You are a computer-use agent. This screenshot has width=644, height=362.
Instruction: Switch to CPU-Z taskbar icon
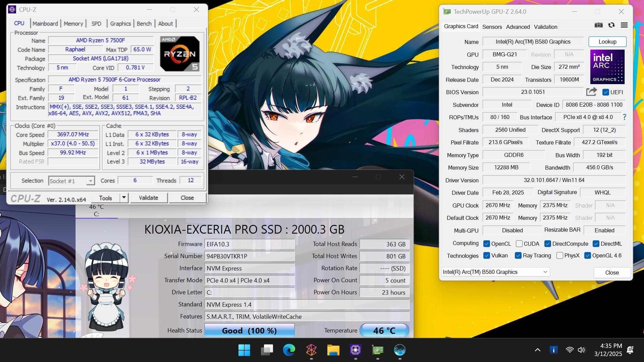355,350
